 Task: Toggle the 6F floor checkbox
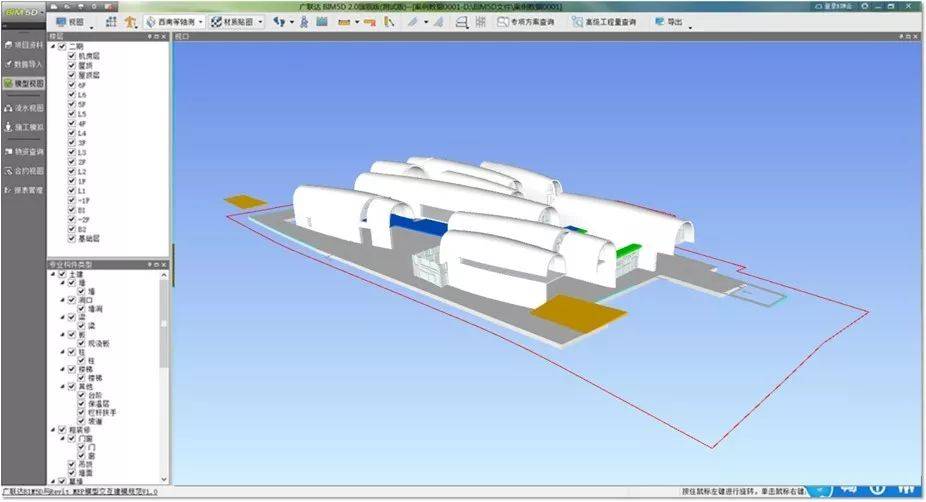click(x=72, y=85)
